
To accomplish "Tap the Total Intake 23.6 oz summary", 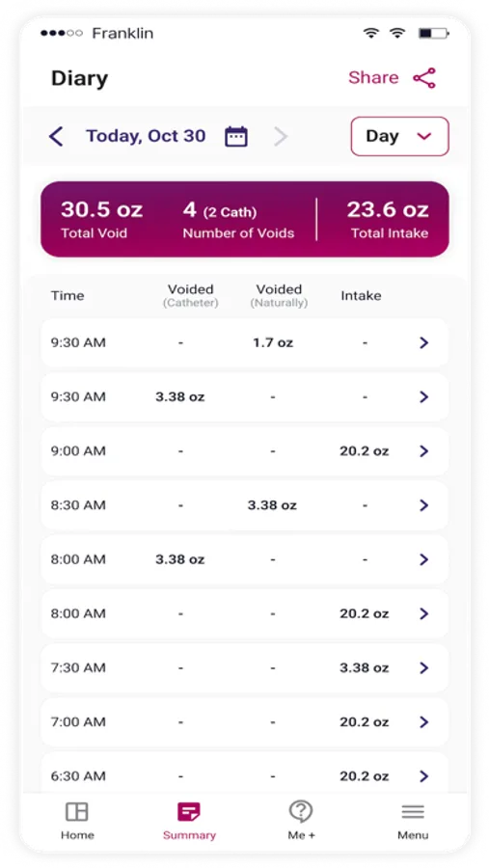I will click(388, 219).
